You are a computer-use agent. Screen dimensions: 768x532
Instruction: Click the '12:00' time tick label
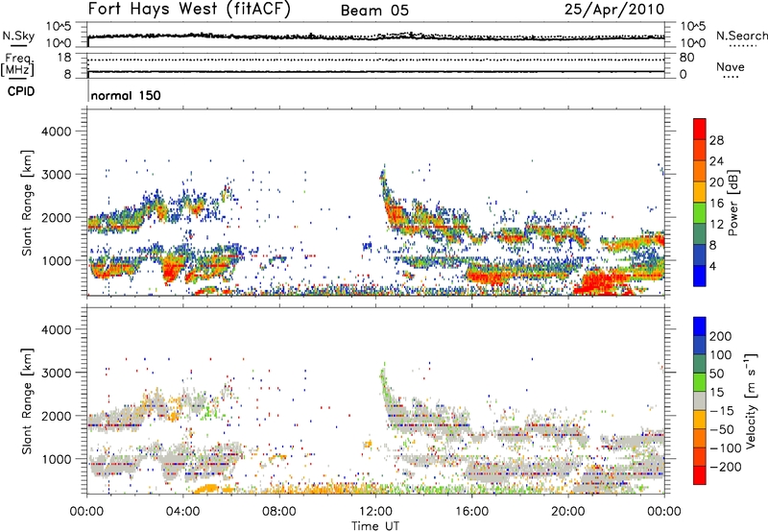click(375, 512)
